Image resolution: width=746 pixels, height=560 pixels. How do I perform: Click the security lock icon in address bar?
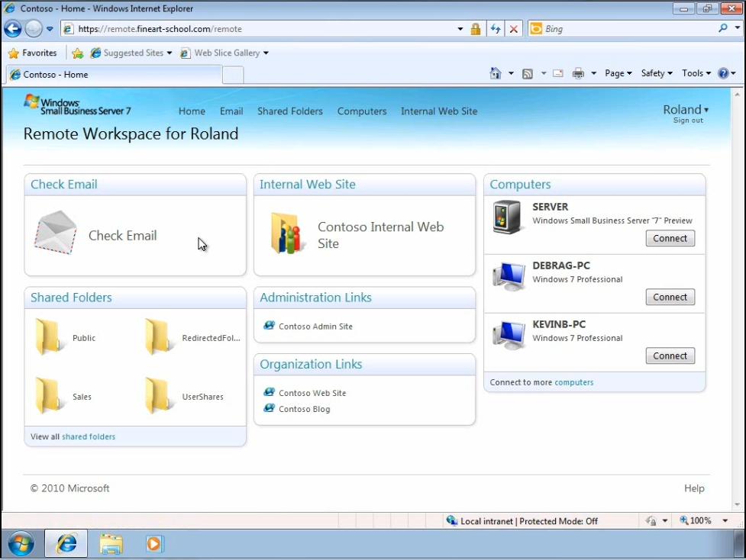click(x=475, y=29)
